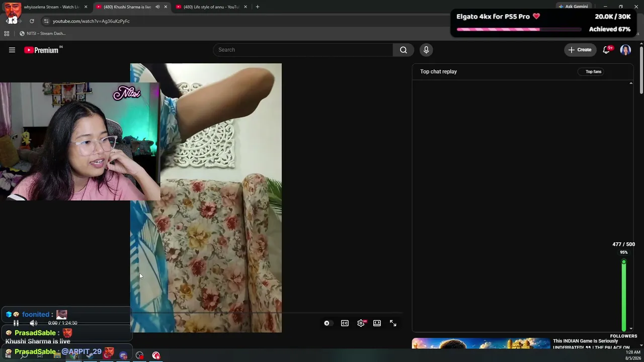644x362 pixels.
Task: Click the browser address bar URL
Action: click(x=91, y=21)
